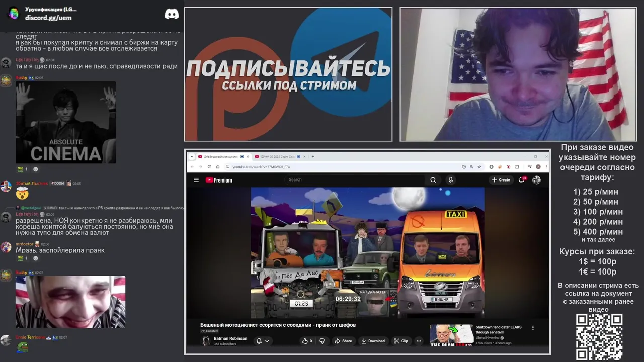Click tariff line '1) 25 р/мин'
The width and height of the screenshot is (644, 362).
pos(596,192)
